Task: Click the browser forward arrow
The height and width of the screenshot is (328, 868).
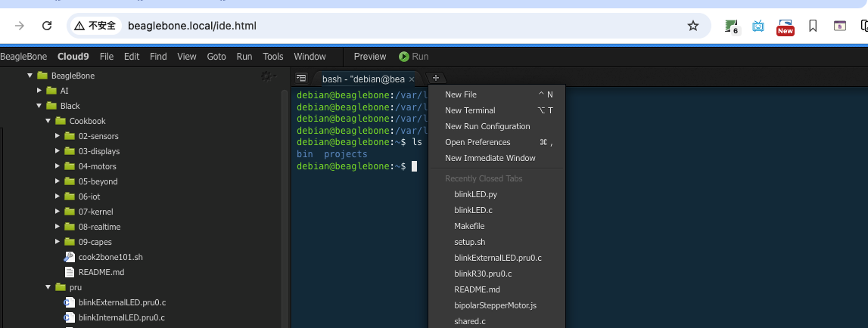Action: (20, 26)
